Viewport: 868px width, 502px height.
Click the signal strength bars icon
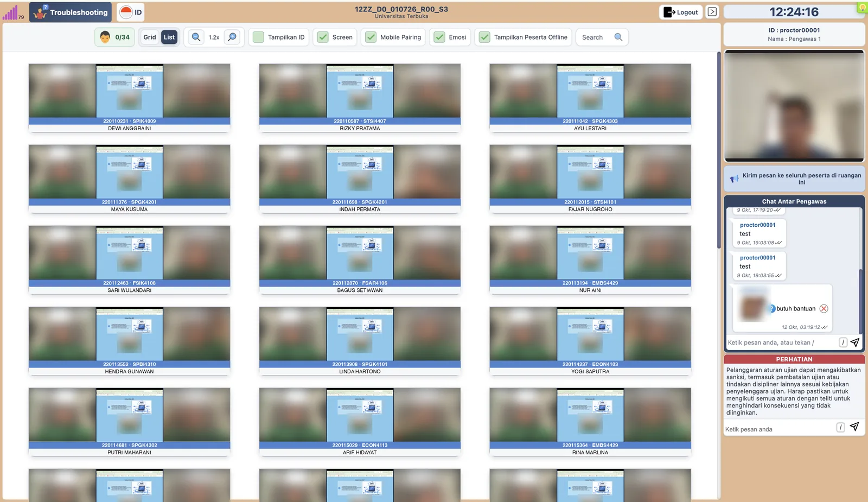click(x=11, y=12)
